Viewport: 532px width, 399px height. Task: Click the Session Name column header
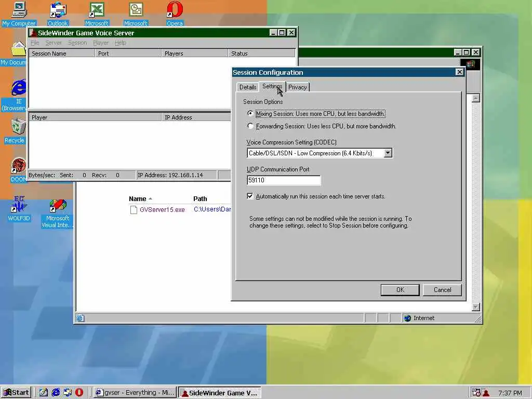coord(62,54)
